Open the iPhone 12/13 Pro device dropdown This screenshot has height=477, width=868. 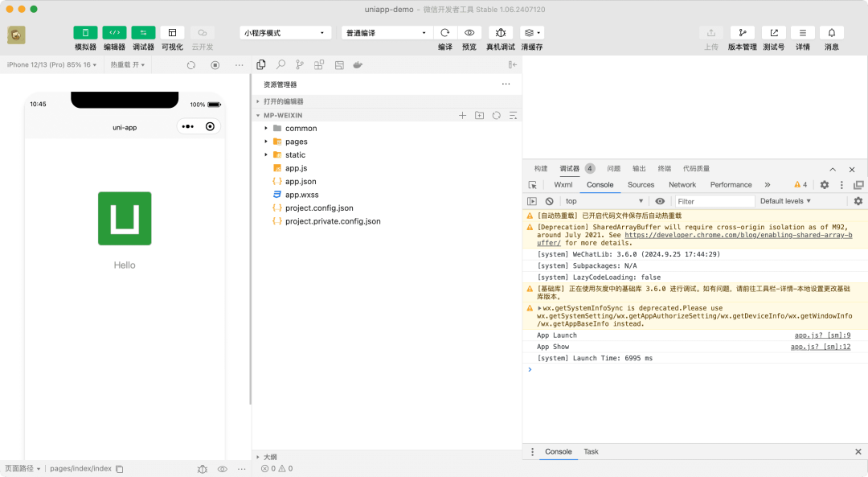(51, 65)
